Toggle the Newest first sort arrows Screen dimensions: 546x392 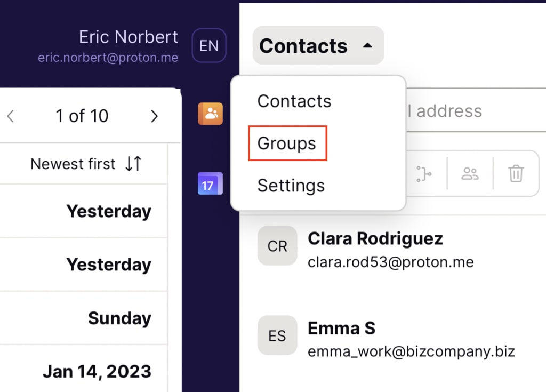pyautogui.click(x=133, y=163)
